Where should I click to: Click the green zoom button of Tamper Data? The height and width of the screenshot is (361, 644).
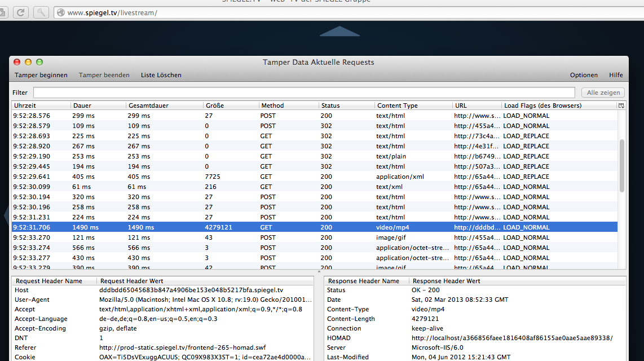point(39,62)
